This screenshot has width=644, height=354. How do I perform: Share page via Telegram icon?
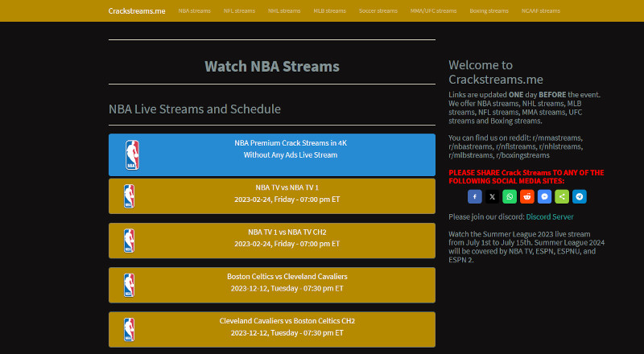click(579, 197)
